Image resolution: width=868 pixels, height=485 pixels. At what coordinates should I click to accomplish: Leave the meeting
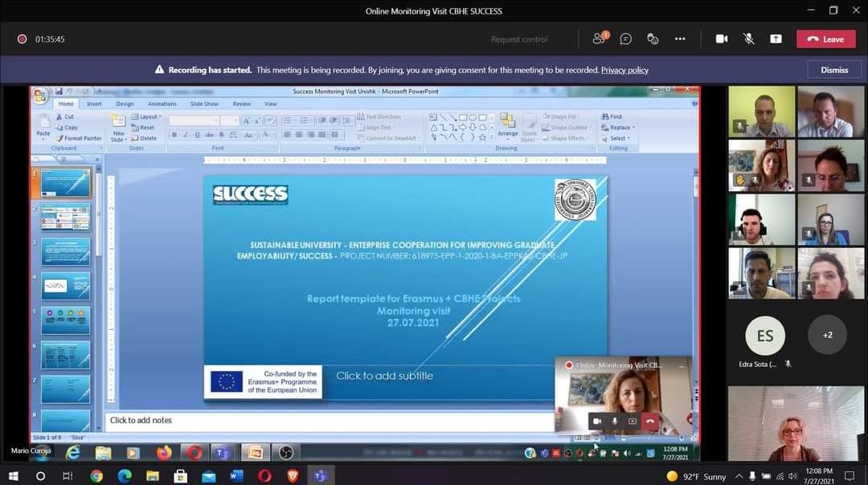(x=826, y=39)
